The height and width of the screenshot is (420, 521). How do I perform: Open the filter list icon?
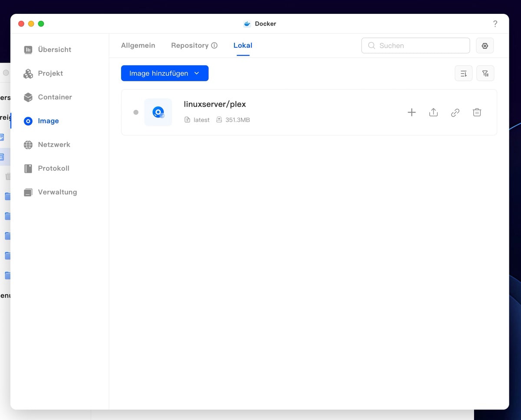pos(485,73)
